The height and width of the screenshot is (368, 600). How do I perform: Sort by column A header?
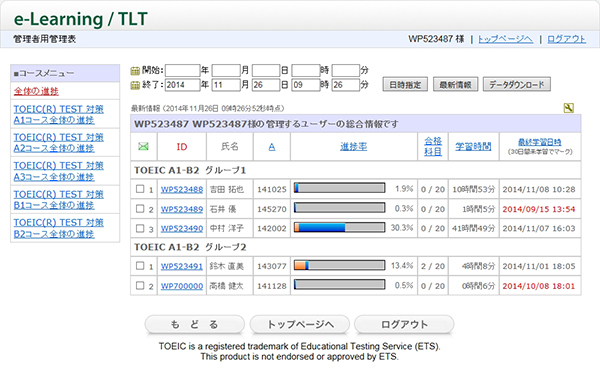coord(272,147)
